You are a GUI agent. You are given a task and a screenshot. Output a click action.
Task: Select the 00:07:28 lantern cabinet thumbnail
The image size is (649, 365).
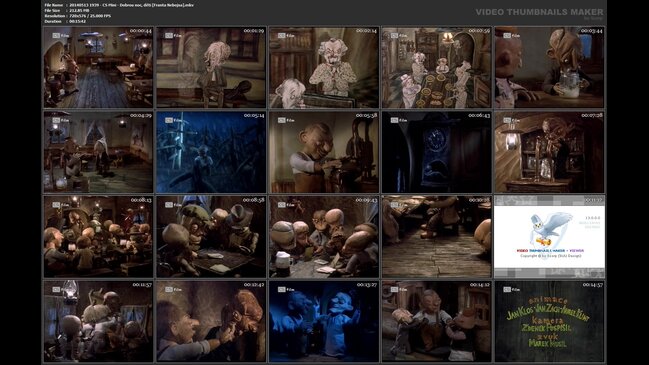click(549, 152)
